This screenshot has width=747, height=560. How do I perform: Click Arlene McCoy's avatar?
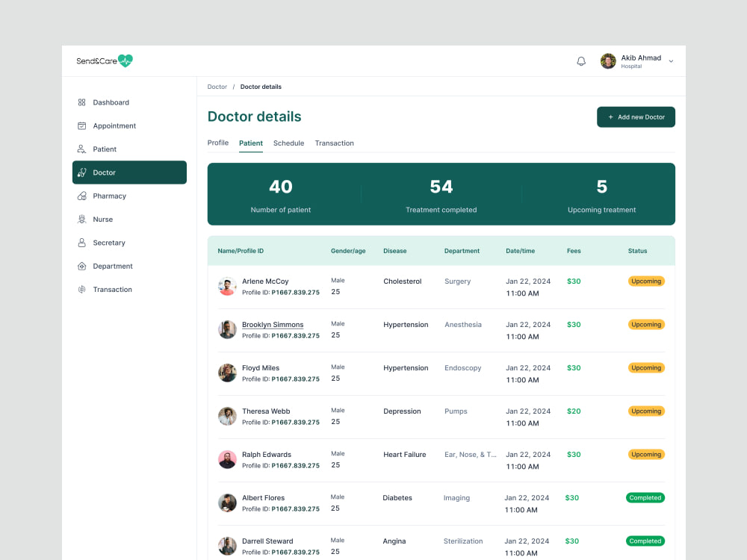[x=227, y=286]
